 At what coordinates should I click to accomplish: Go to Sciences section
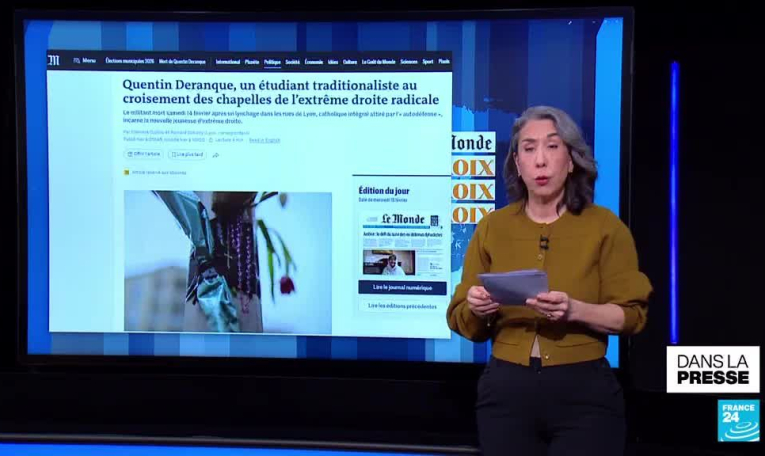(x=409, y=62)
